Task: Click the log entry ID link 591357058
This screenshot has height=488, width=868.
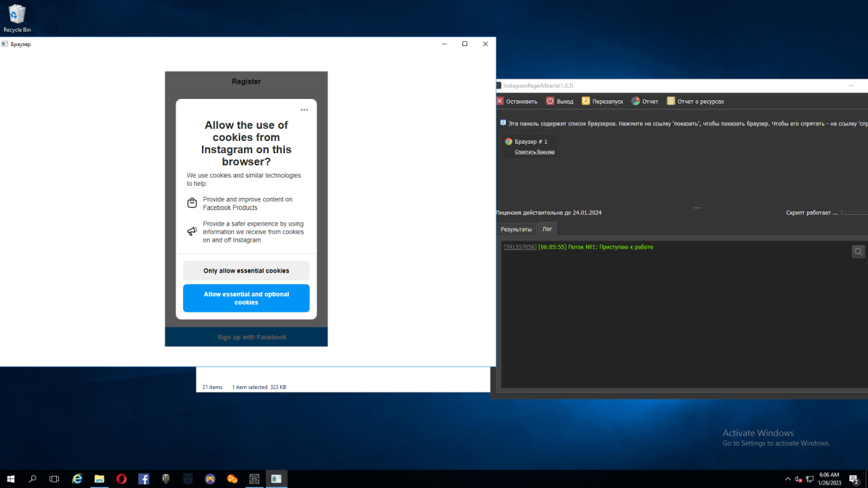Action: [x=519, y=247]
